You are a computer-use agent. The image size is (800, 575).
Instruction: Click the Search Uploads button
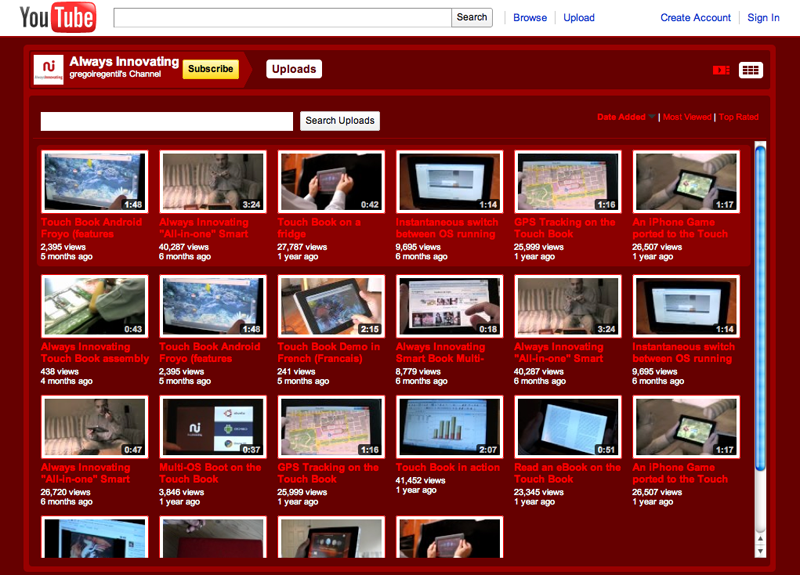[x=340, y=121]
